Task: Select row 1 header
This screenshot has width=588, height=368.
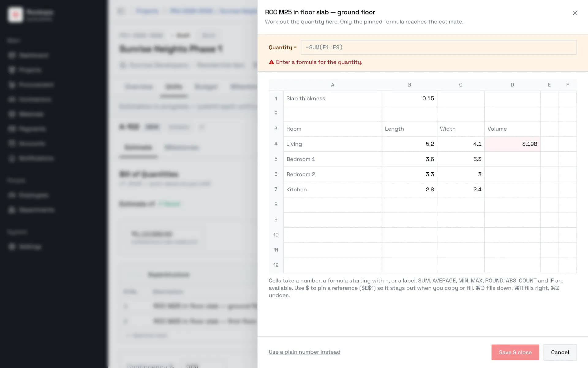Action: click(276, 98)
